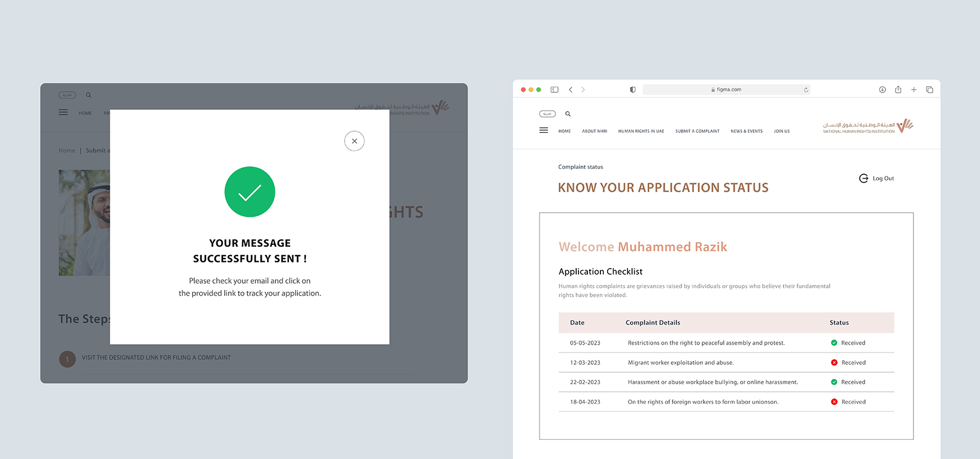Go to About NHRI menu item

pos(594,131)
